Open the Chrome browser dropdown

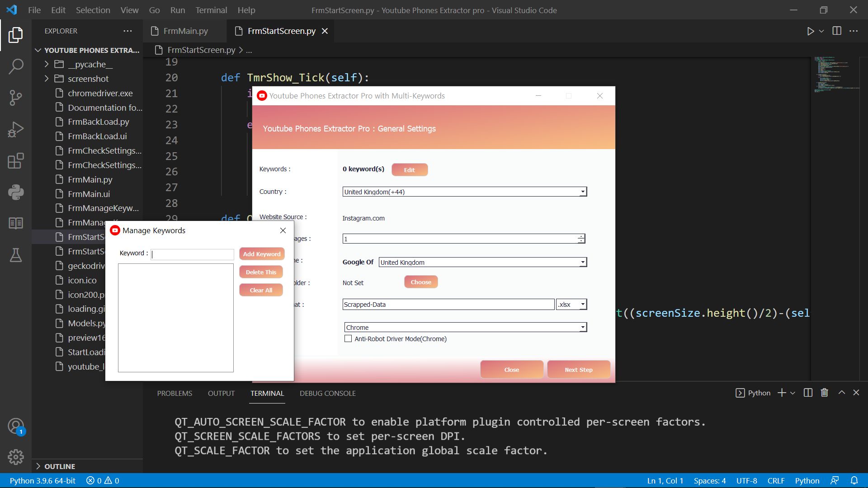tap(465, 327)
